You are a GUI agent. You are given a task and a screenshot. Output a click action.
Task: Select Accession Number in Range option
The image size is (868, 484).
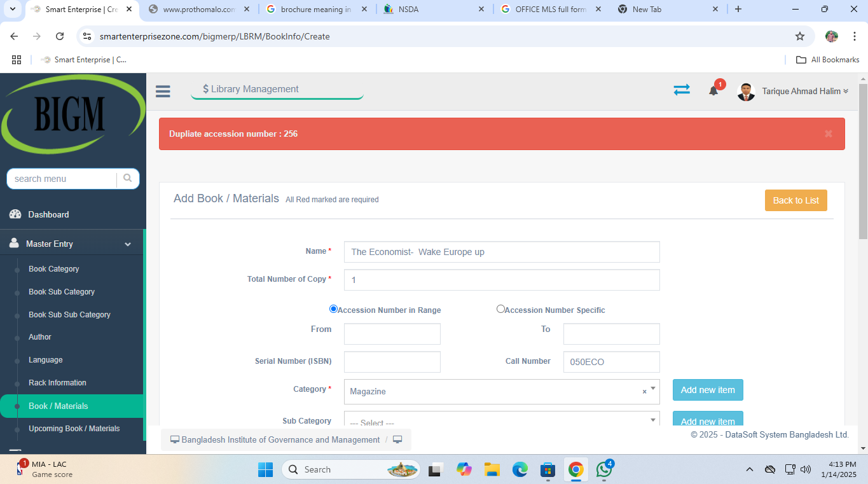[x=333, y=309]
